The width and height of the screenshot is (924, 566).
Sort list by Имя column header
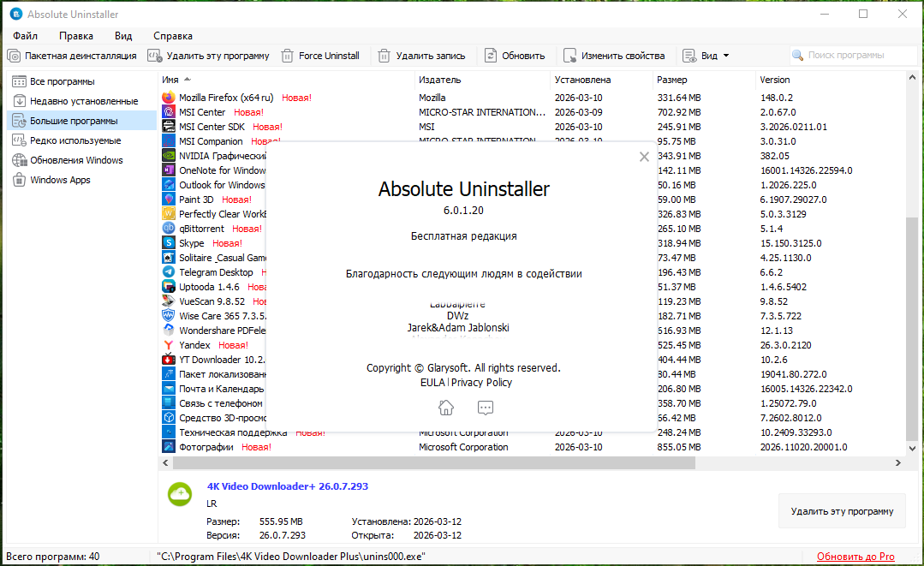tap(170, 80)
